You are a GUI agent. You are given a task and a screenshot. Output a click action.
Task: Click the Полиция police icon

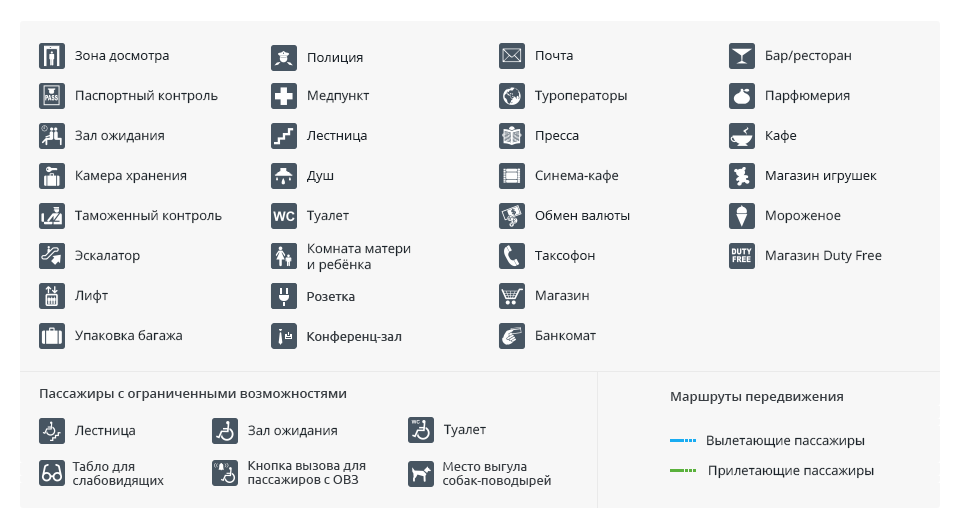point(284,57)
